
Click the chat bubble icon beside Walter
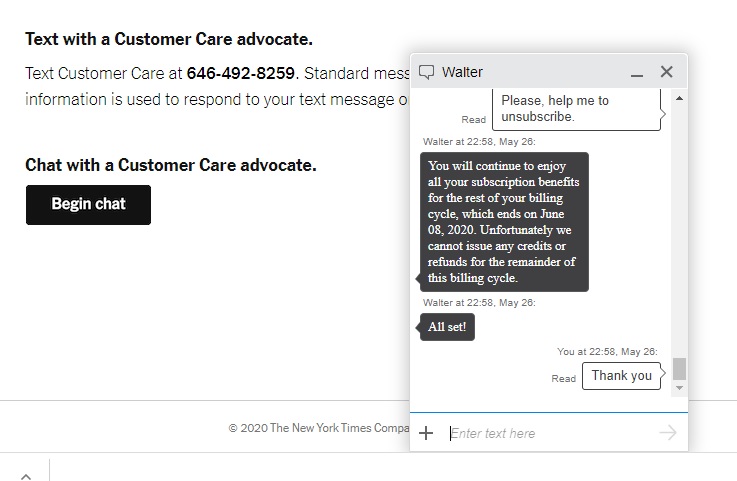pyautogui.click(x=426, y=72)
